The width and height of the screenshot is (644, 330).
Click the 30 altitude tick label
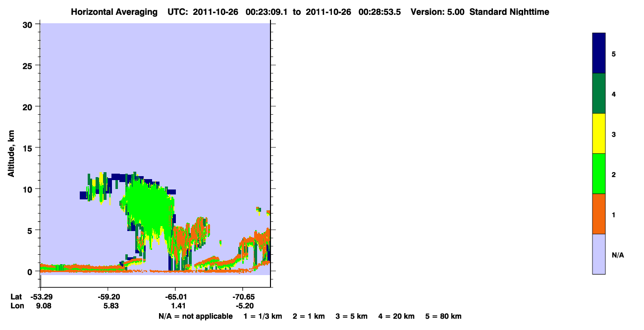[x=28, y=24]
